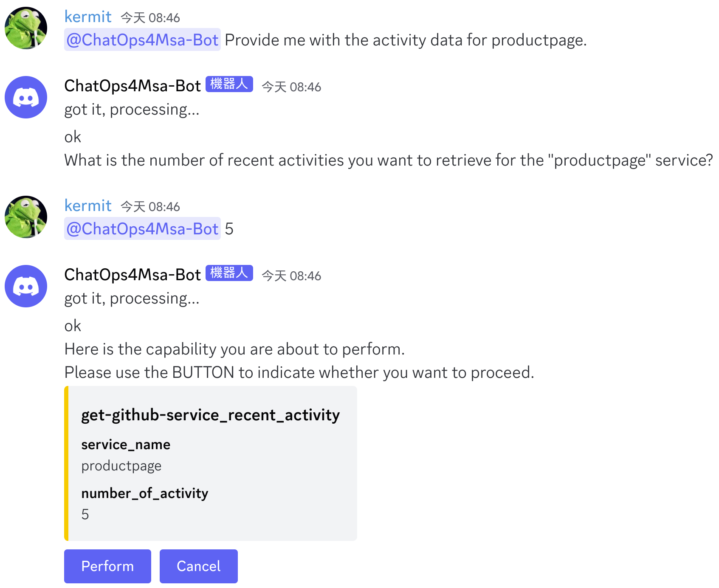This screenshot has width=719, height=588.
Task: Open ChatOps4Msa-Bot username above the capability confirmation
Action: coord(132,275)
